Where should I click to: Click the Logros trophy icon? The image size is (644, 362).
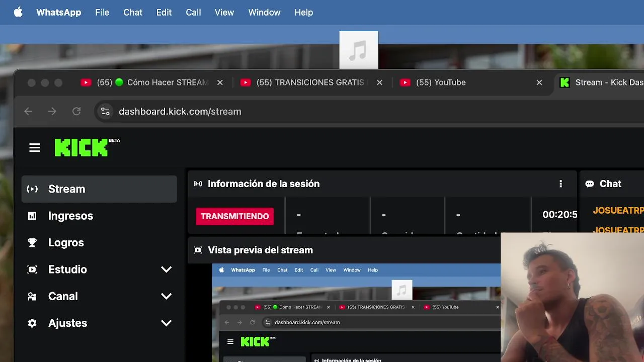pyautogui.click(x=32, y=242)
